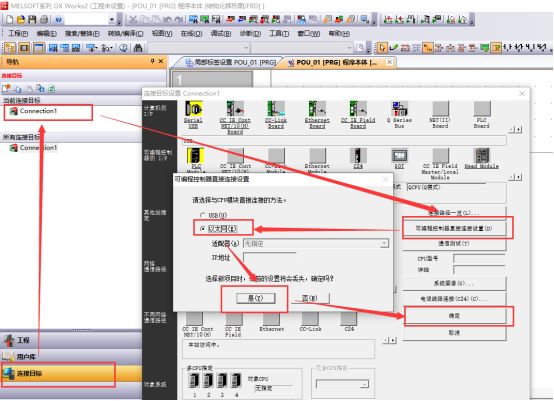Click the connection route list (L) button
Image resolution: width=554 pixels, height=401 pixels.
454,213
